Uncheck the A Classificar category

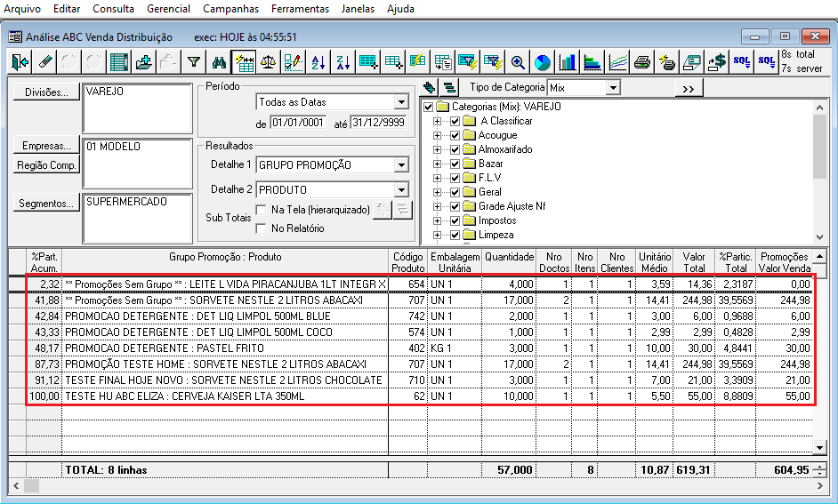(x=455, y=121)
